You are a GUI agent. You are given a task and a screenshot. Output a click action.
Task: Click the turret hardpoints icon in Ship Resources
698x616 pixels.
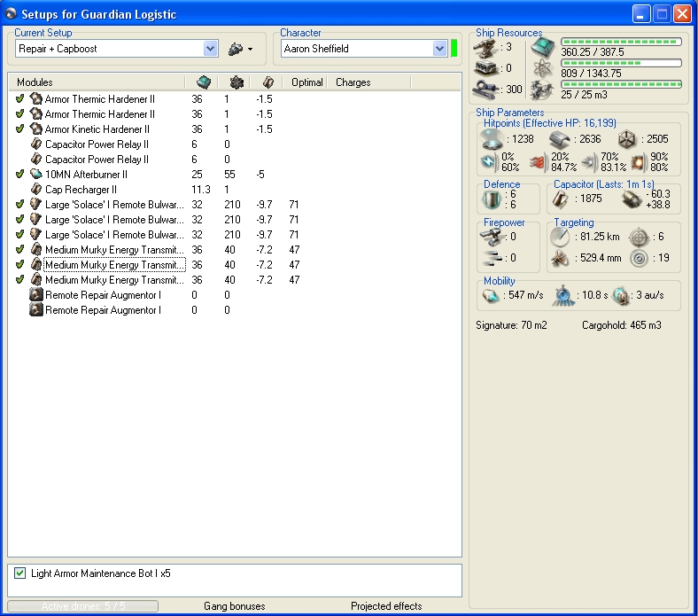coord(485,48)
